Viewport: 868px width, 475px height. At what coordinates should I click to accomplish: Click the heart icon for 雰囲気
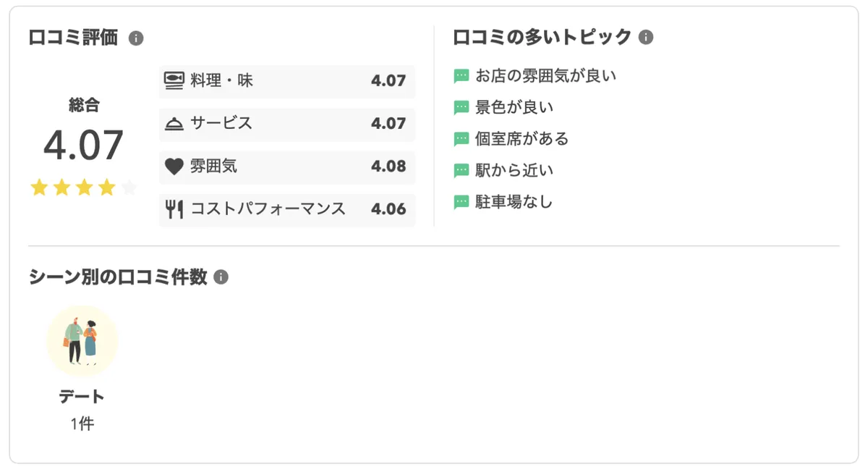click(174, 167)
